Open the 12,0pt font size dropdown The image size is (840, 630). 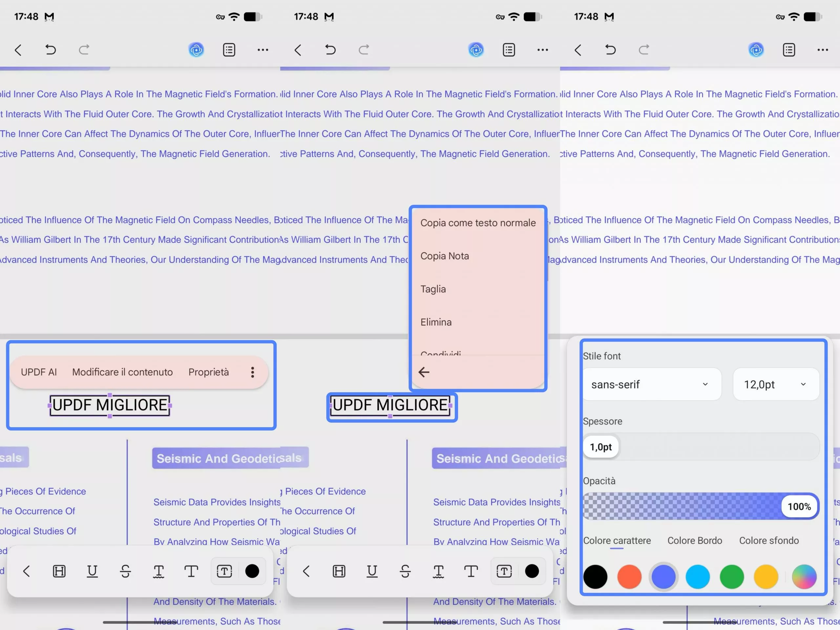775,384
